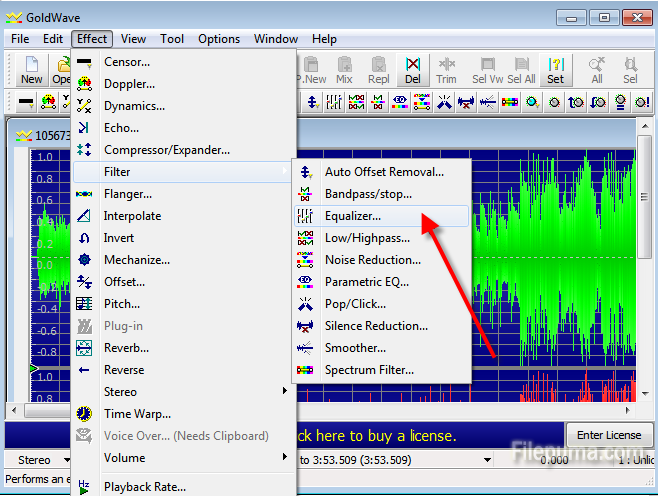Expand the Volume submenu entry
The image size is (658, 496).
pyautogui.click(x=124, y=458)
